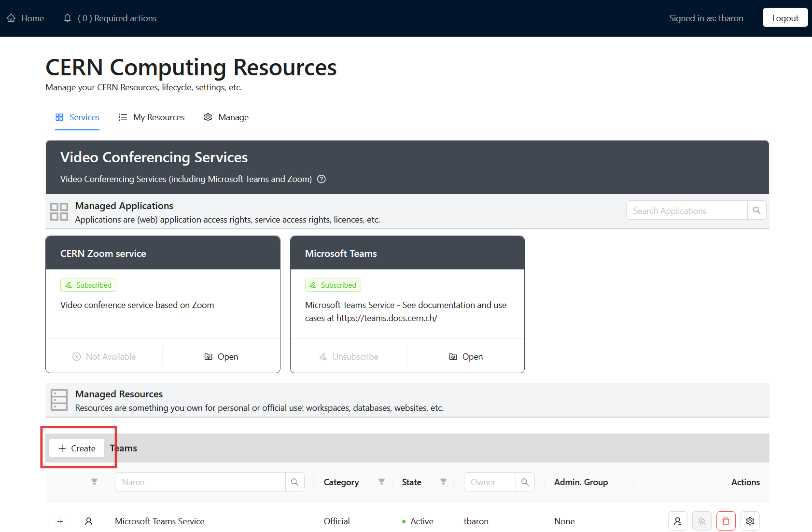Click the Home icon in top bar
Image resolution: width=812 pixels, height=532 pixels.
11,18
